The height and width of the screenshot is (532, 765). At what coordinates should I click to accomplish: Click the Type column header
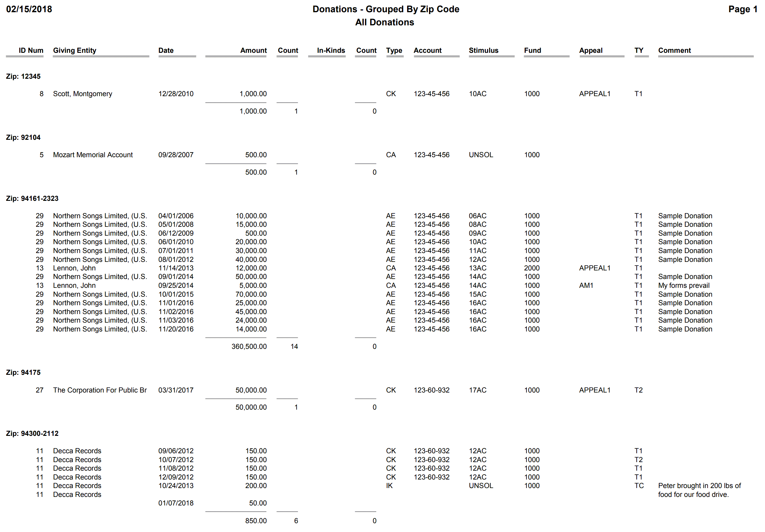(394, 50)
